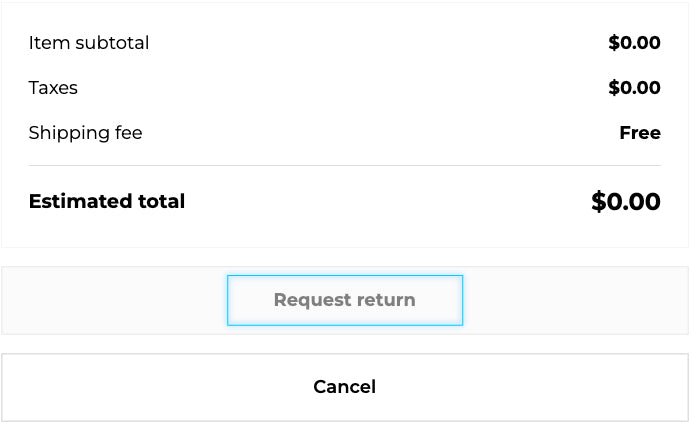Click the bold "Estimated total" label

[x=107, y=201]
